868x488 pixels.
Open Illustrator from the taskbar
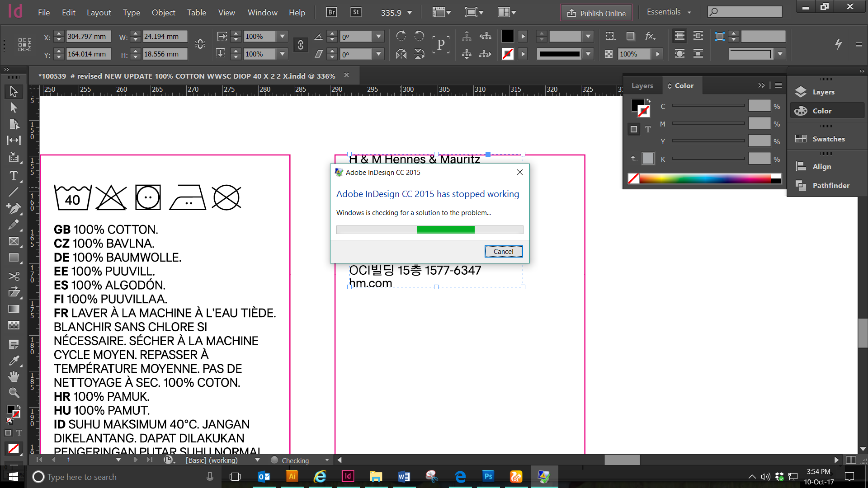coord(292,476)
